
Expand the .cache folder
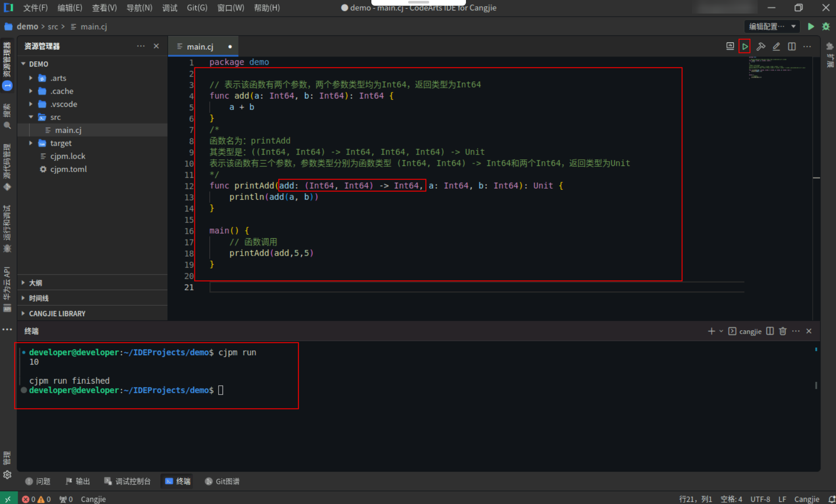[x=31, y=91]
